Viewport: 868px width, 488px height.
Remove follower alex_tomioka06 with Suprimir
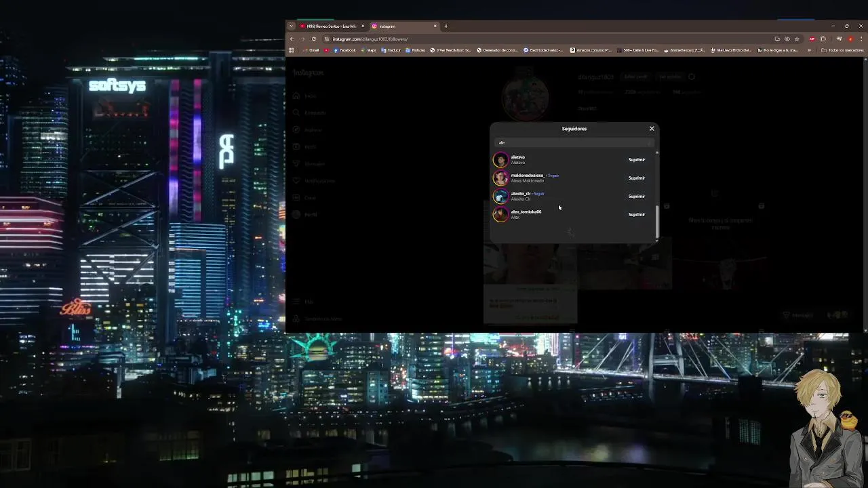point(636,215)
